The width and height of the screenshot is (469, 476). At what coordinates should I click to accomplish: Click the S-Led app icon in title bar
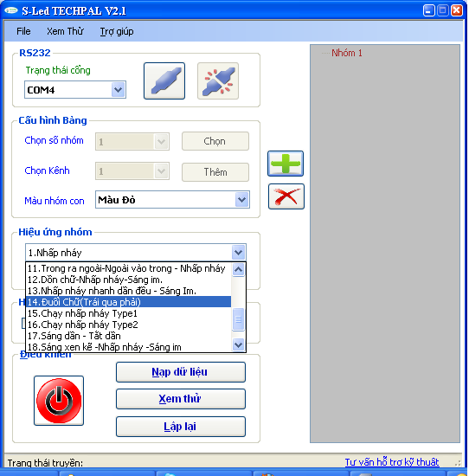[x=11, y=11]
